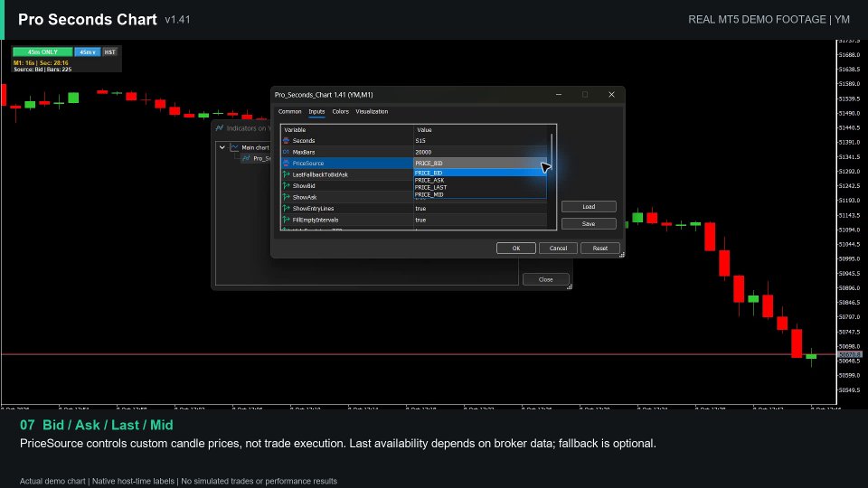Click the Main chart icon in Indicators window

tap(235, 147)
